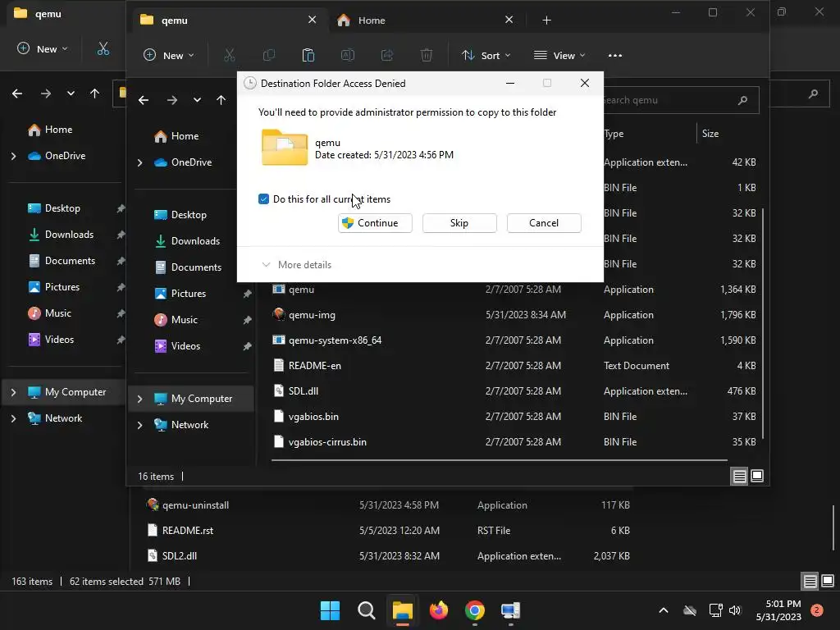Click the qemu folder icon in dialog
840x630 pixels.
tap(285, 148)
